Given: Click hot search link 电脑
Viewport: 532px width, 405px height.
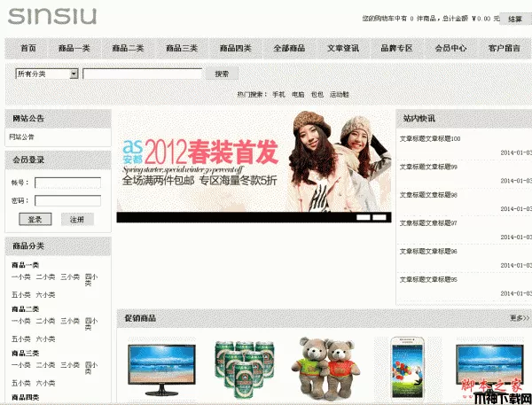Looking at the screenshot, I should point(298,94).
